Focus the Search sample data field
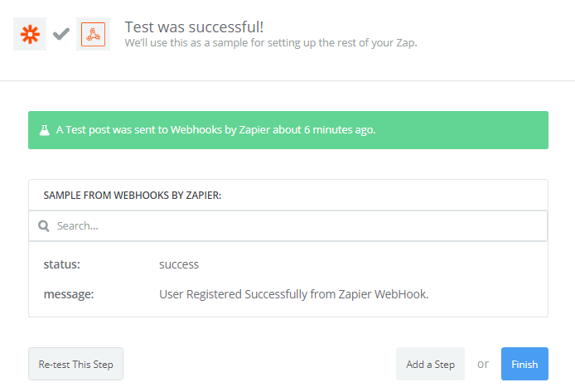 (x=287, y=226)
